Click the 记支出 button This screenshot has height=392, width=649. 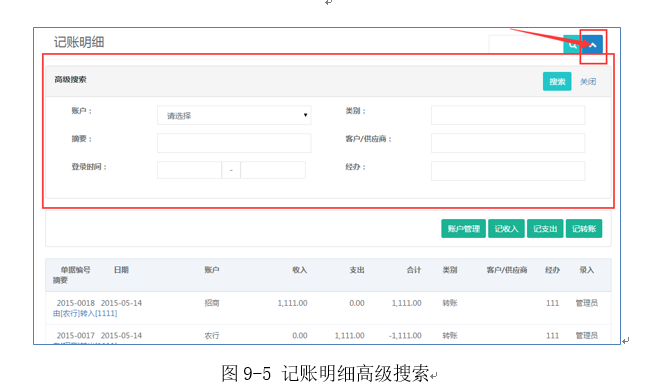(545, 228)
